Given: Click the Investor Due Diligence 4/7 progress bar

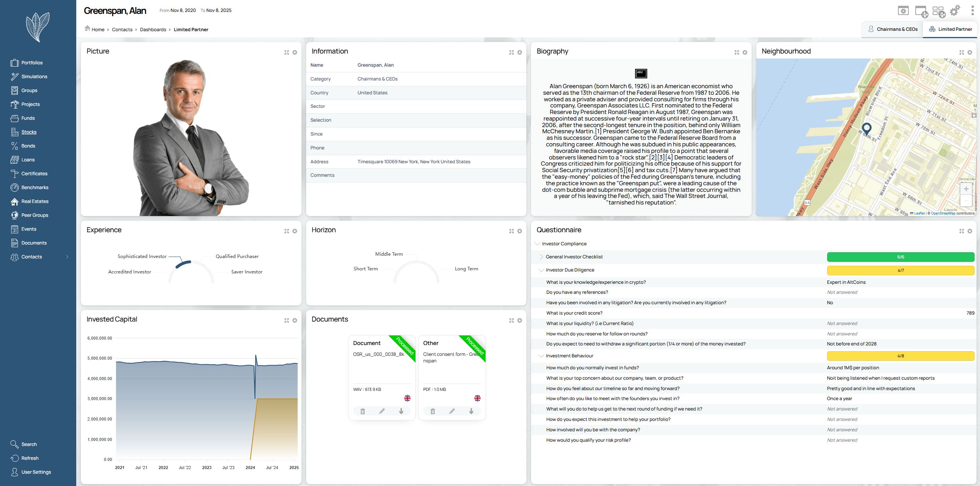Looking at the screenshot, I should [x=900, y=270].
